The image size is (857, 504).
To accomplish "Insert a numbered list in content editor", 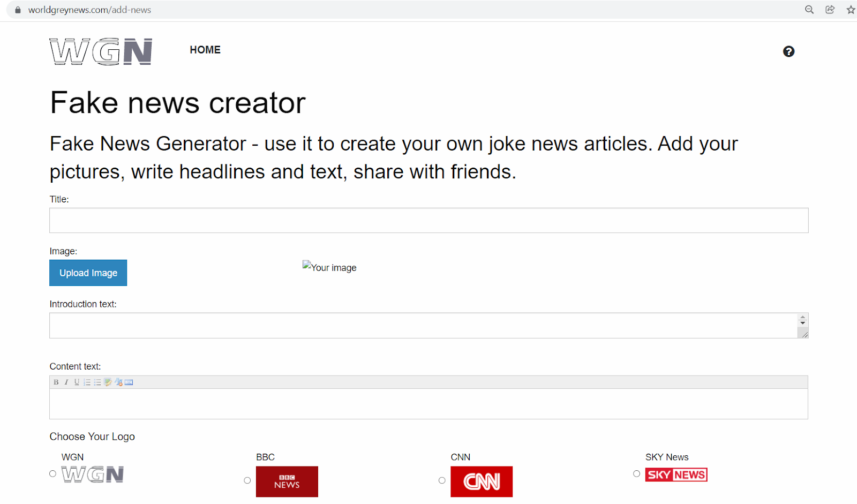I will pyautogui.click(x=87, y=382).
